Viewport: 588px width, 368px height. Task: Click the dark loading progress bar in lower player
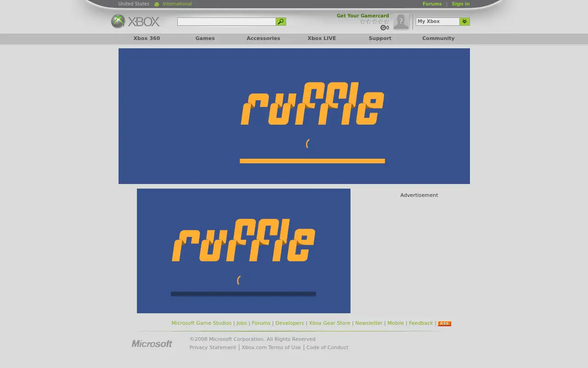(243, 294)
